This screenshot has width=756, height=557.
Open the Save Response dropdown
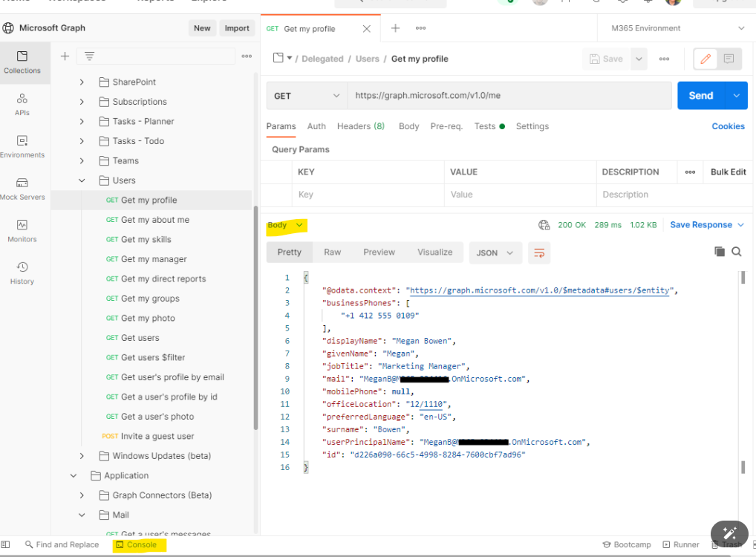707,225
